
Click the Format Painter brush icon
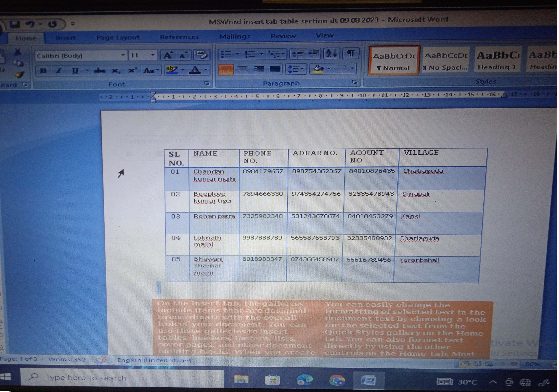click(x=19, y=75)
